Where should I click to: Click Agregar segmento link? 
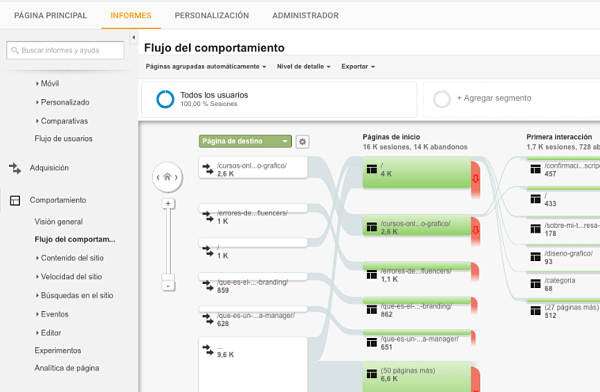(494, 98)
